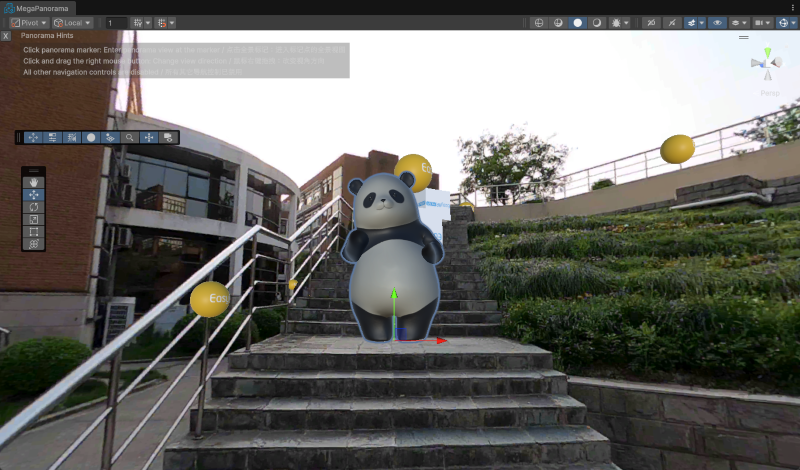Select the Move tool in tools overlay

click(34, 195)
